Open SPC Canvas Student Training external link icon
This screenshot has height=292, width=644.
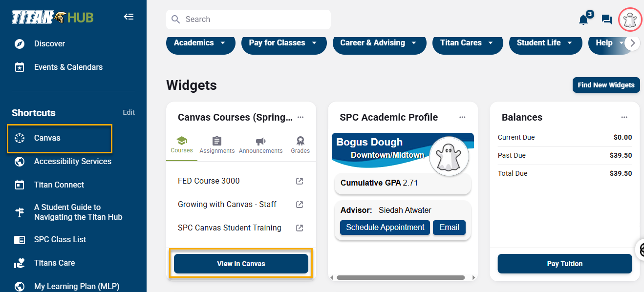coord(300,228)
